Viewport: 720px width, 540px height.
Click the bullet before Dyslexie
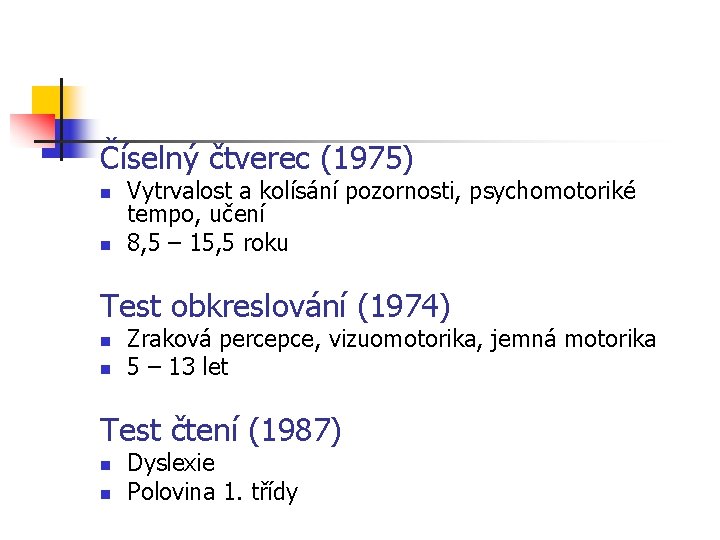pos(106,466)
